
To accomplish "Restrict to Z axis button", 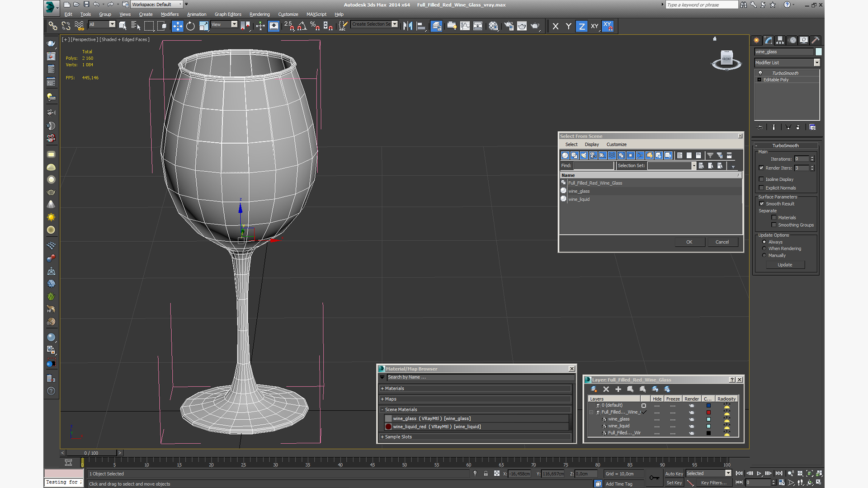I will click(581, 26).
